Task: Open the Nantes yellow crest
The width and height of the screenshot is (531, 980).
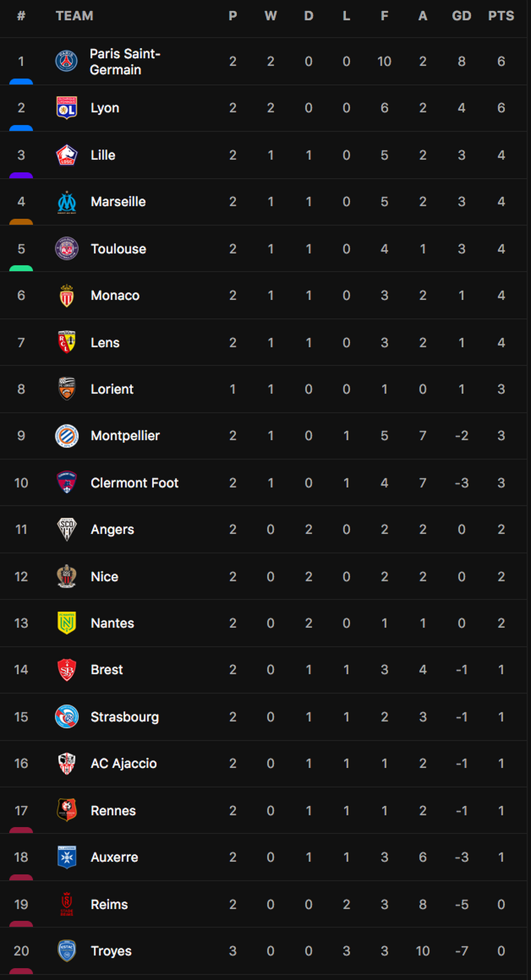Action: [x=67, y=623]
